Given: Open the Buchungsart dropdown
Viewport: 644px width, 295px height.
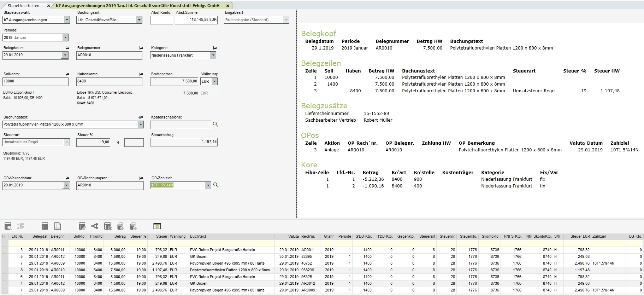Looking at the screenshot, I should coord(139,20).
